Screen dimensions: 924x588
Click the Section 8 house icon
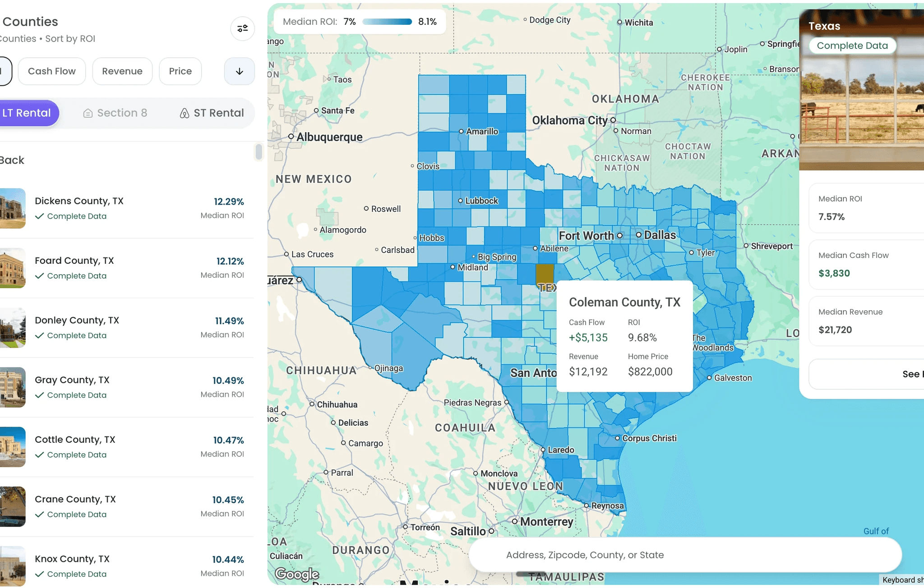coord(88,113)
